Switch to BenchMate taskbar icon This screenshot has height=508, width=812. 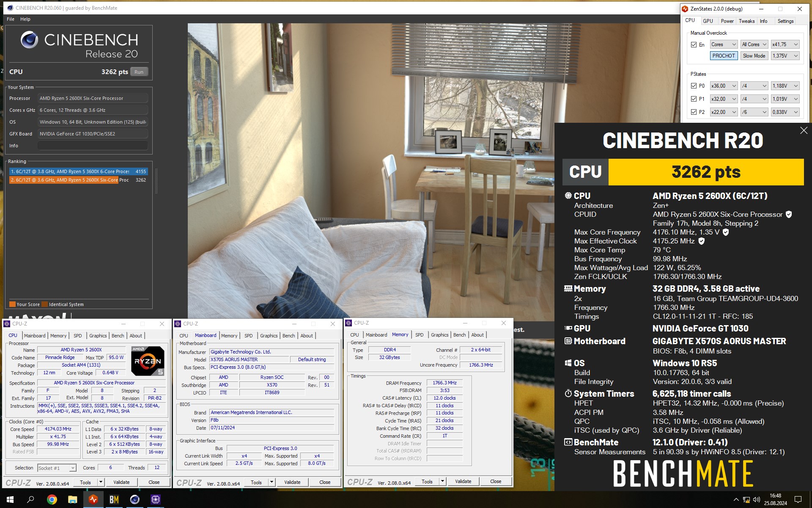[114, 500]
